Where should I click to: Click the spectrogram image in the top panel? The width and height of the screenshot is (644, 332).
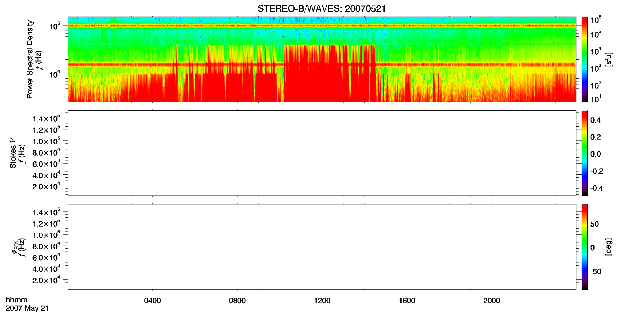pos(322,59)
